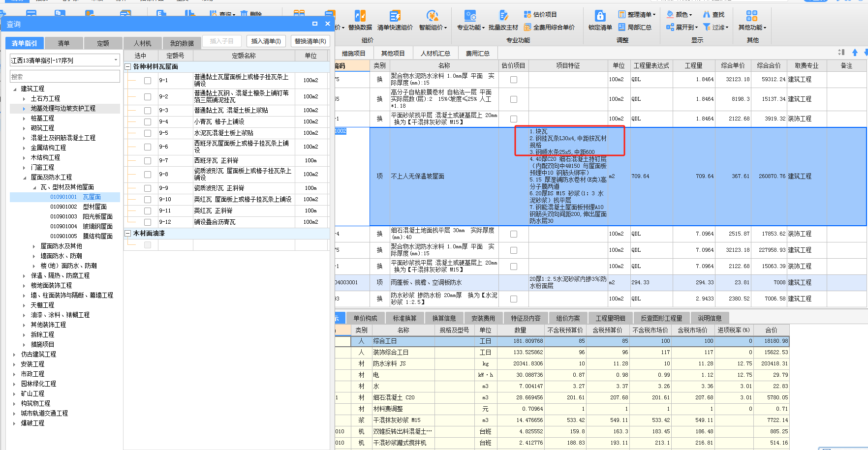
Task: Click the 雨蓬板、挑檐、空调板防水 item row
Action: pyautogui.click(x=600, y=283)
